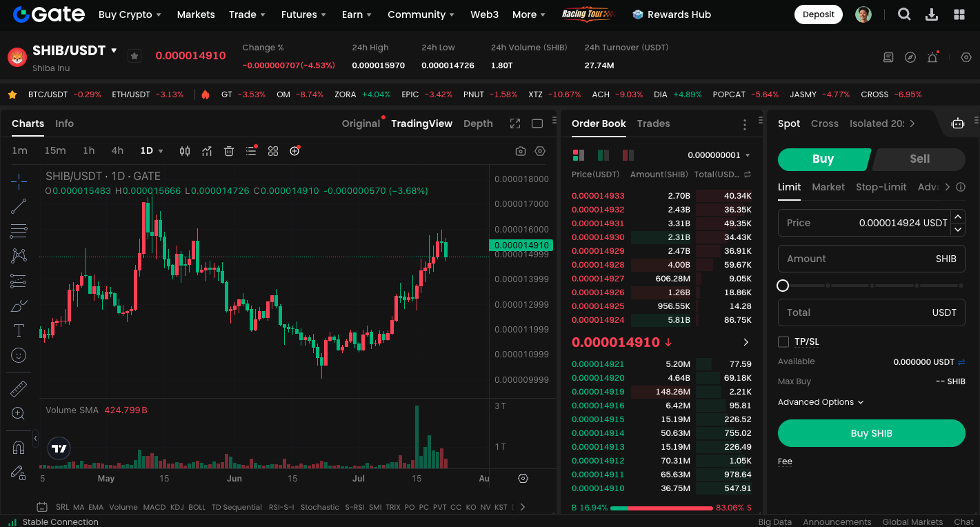Click the Total USDT input field
980x527 pixels.
click(872, 312)
